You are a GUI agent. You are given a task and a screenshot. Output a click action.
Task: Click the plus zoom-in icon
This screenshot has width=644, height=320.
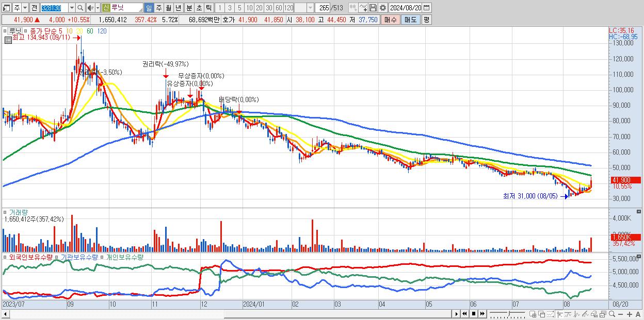pos(630,314)
